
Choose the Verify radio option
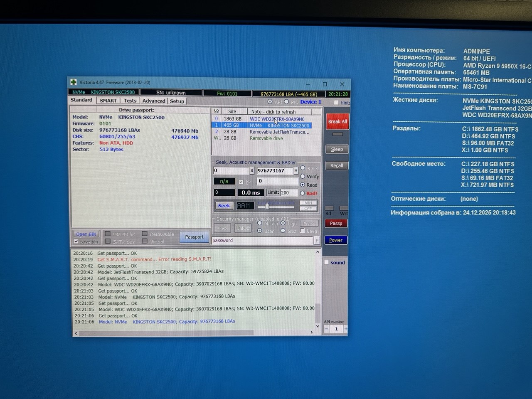(303, 177)
